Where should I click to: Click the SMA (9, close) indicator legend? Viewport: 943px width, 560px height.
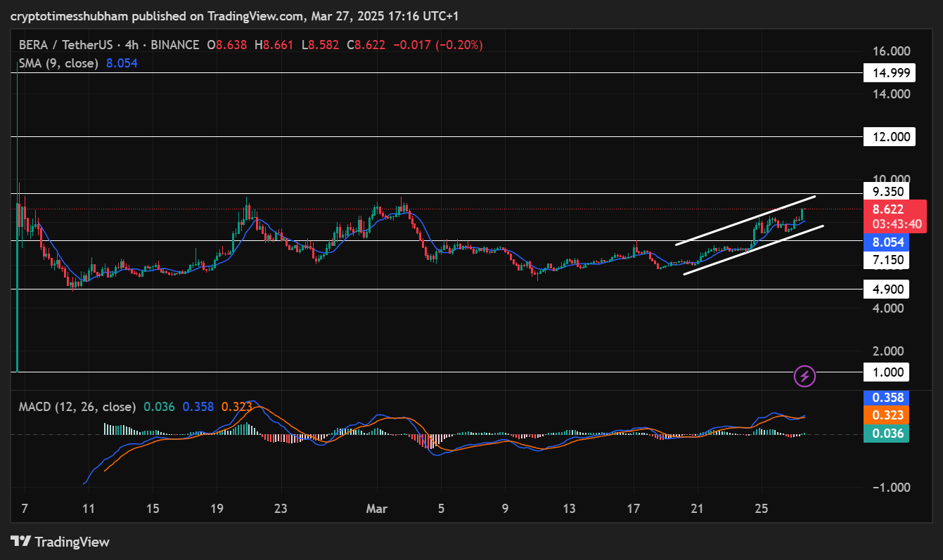click(x=60, y=63)
